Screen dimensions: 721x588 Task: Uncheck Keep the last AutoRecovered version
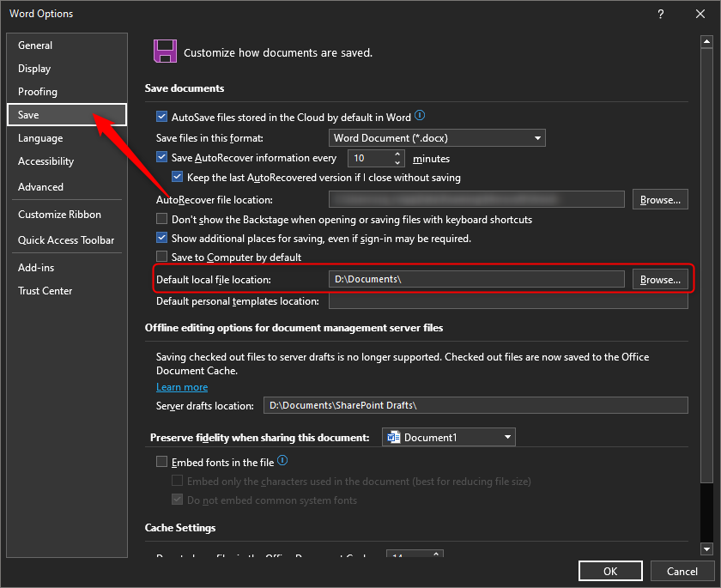tap(178, 177)
